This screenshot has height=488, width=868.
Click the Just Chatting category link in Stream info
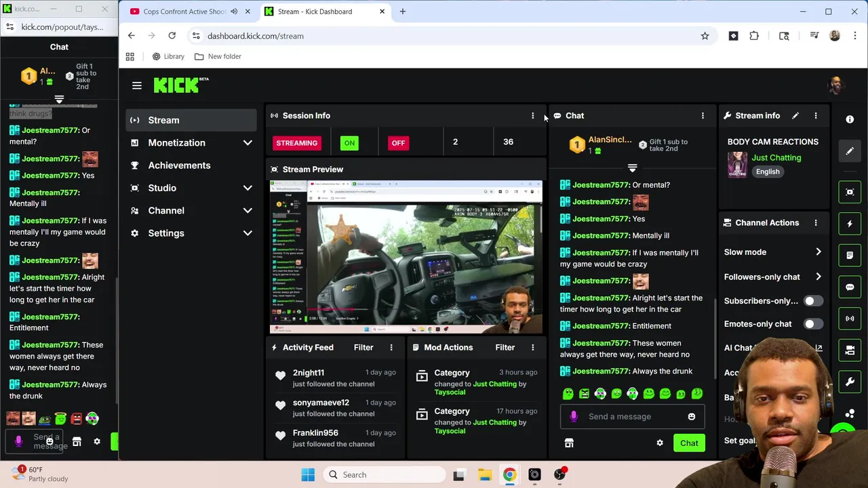(776, 158)
